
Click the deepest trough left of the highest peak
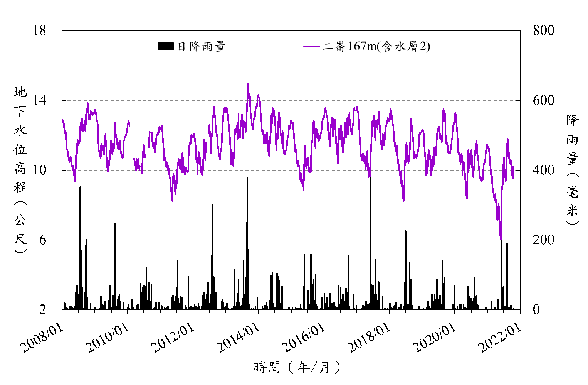tap(172, 200)
